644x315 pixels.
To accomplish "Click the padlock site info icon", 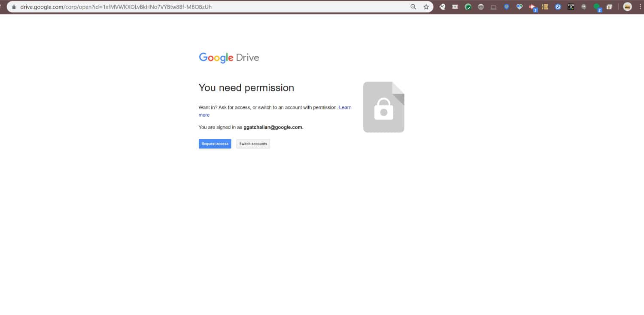I will [14, 7].
